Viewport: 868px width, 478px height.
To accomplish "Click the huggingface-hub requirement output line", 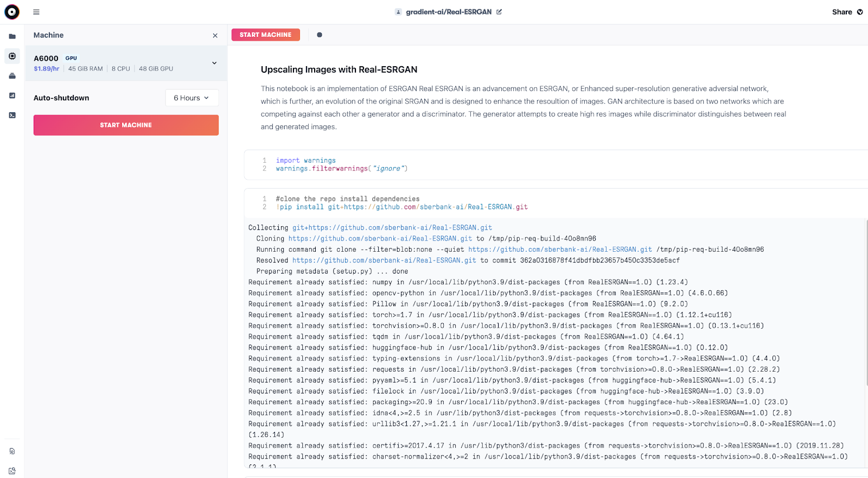I will [x=488, y=348].
